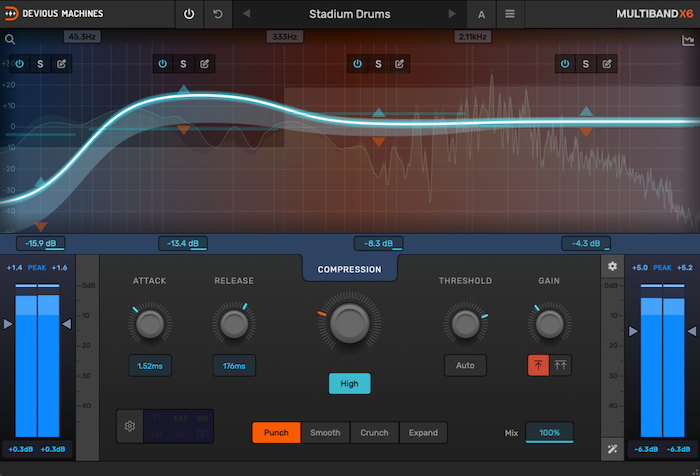Load the previous preset with the left arrow

point(246,14)
